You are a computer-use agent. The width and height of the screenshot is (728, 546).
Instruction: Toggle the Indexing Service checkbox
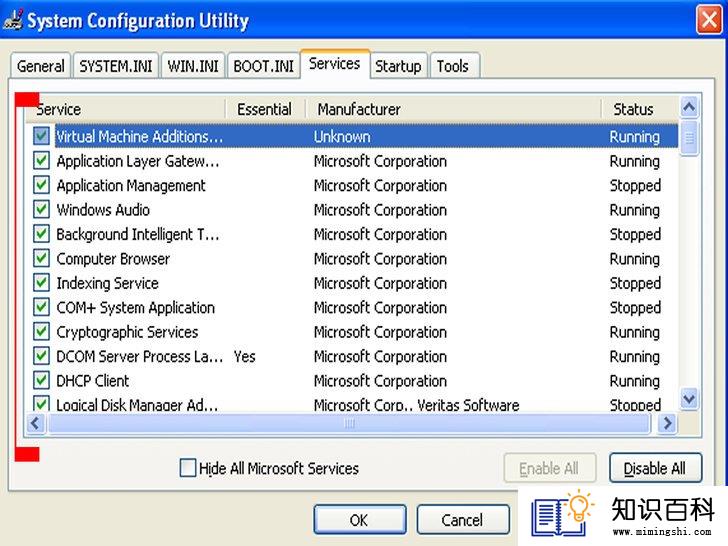(x=41, y=283)
